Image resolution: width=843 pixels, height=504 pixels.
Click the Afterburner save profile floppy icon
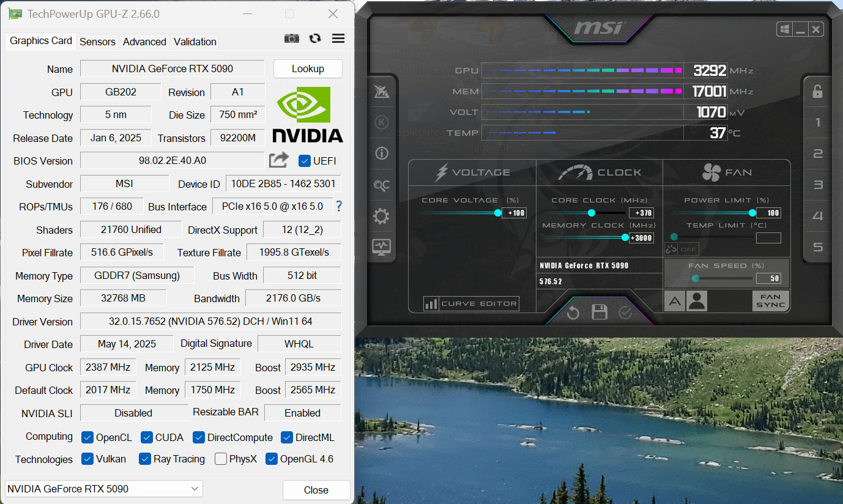(x=600, y=313)
